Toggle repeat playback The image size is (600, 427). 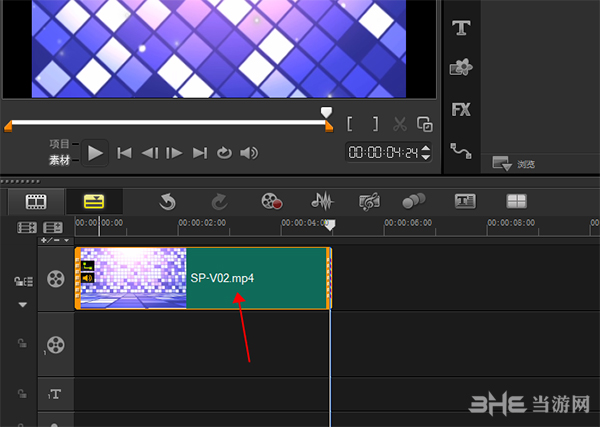point(224,153)
